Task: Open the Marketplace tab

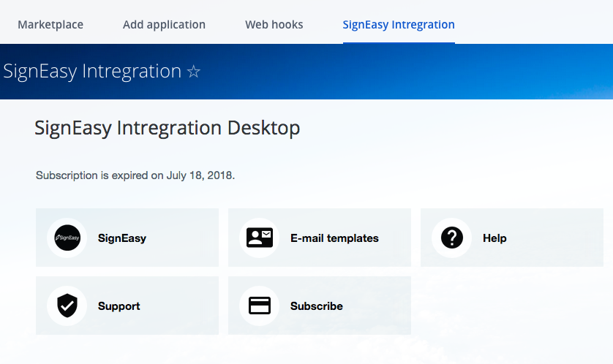Action: [x=50, y=25]
